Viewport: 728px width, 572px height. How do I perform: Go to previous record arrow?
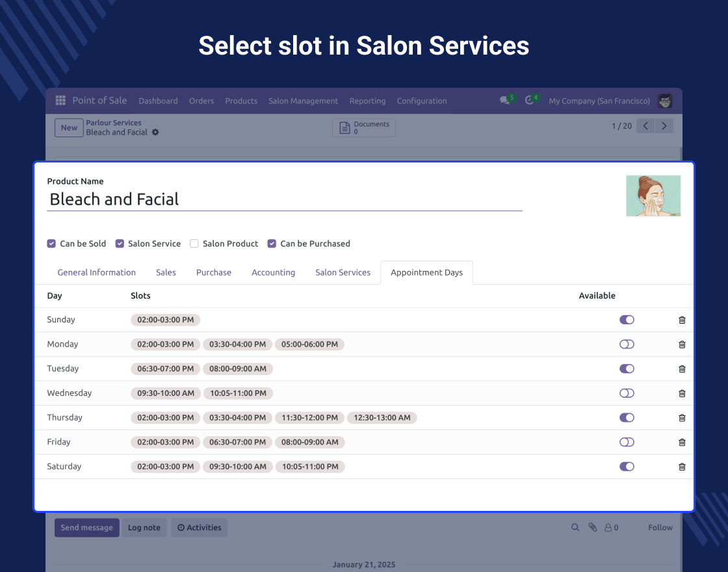point(645,126)
